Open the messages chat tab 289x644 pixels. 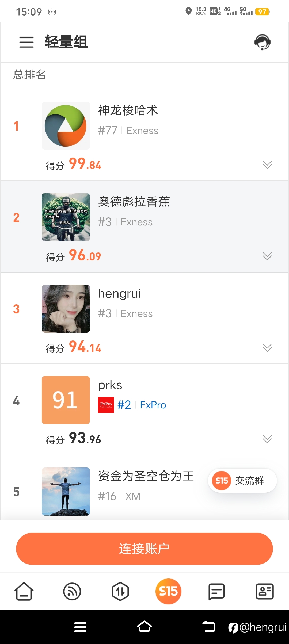point(216,591)
